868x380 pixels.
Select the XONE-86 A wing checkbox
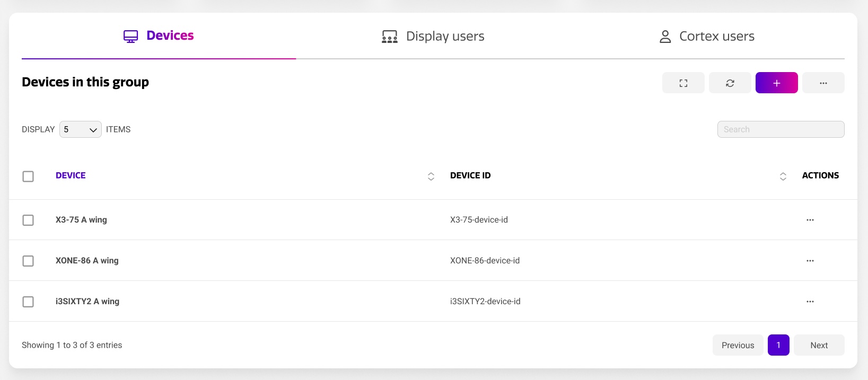(28, 261)
